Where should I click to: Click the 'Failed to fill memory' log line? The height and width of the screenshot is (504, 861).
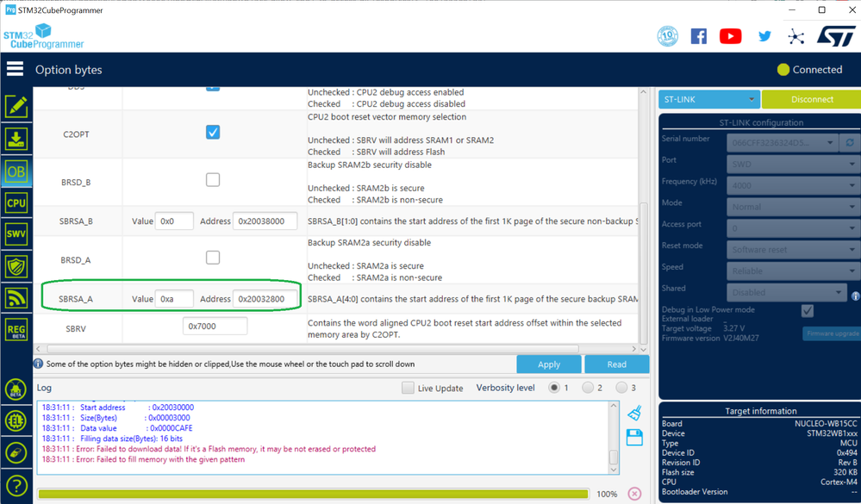pyautogui.click(x=143, y=459)
